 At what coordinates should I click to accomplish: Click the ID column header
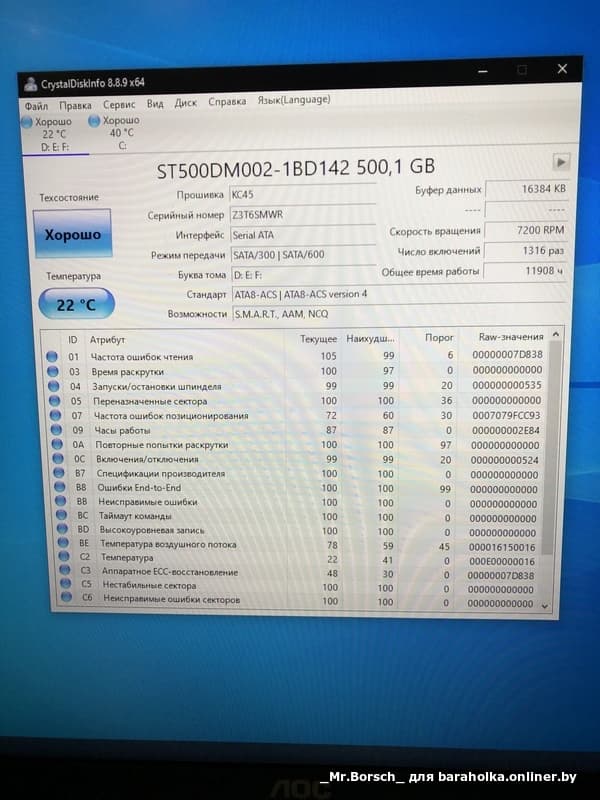click(x=72, y=340)
